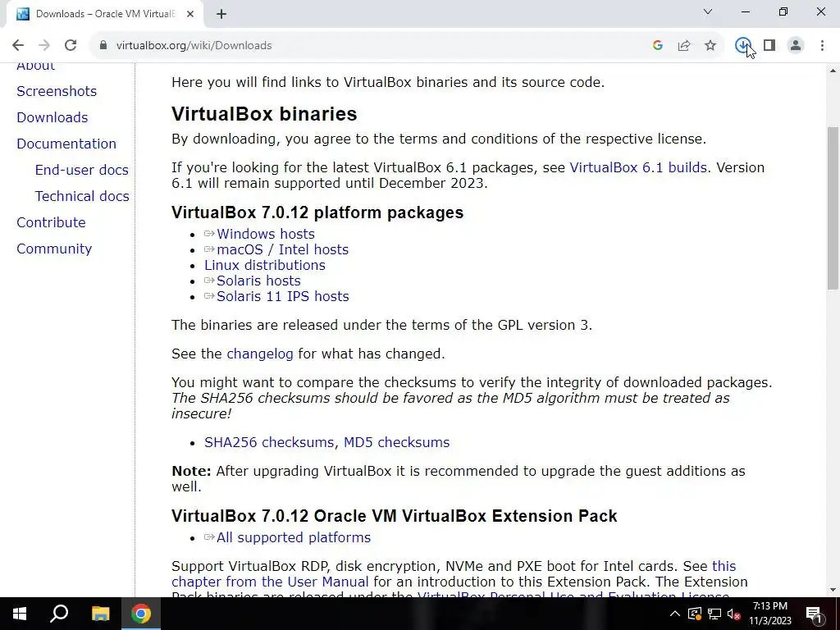This screenshot has height=630, width=840.
Task: Click the browser forward arrow
Action: 44,46
